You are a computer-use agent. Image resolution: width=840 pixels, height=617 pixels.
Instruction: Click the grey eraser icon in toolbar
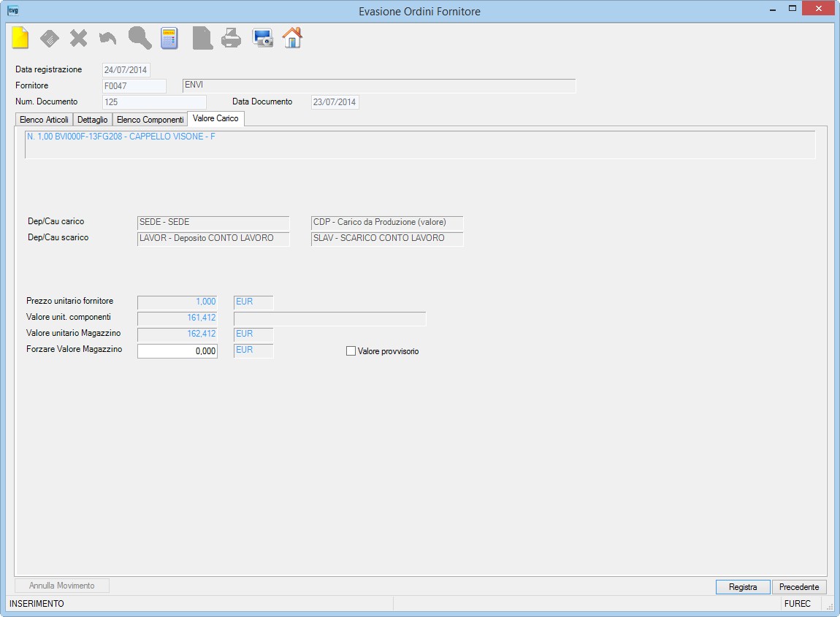(x=49, y=39)
